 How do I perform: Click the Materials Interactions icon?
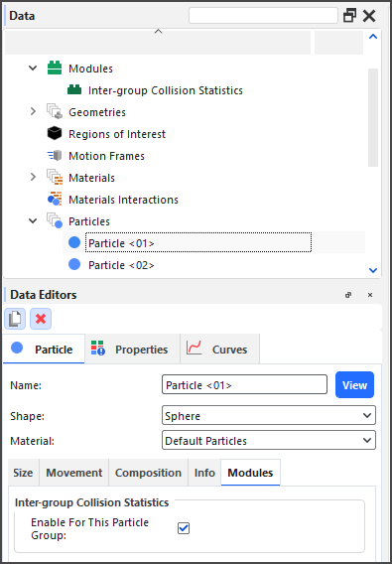click(x=55, y=200)
